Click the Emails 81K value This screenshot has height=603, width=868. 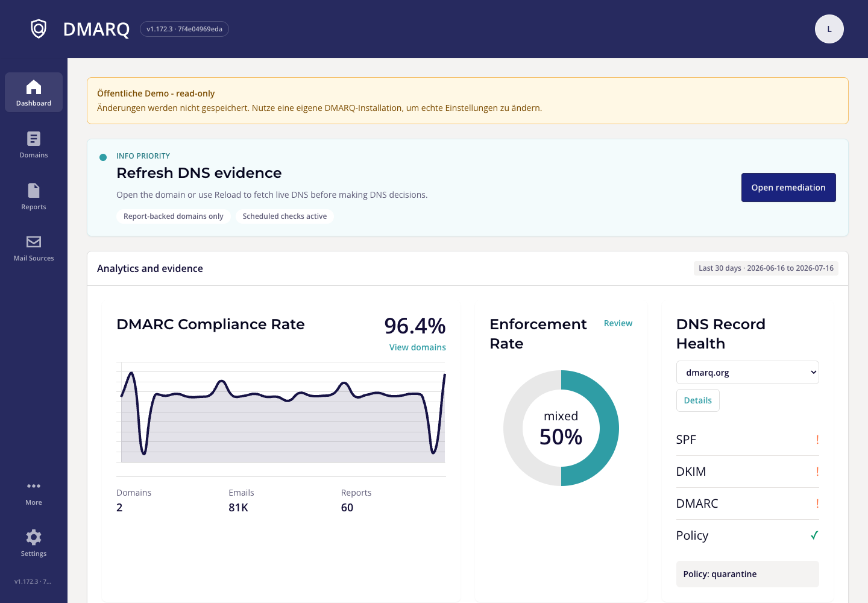239,508
